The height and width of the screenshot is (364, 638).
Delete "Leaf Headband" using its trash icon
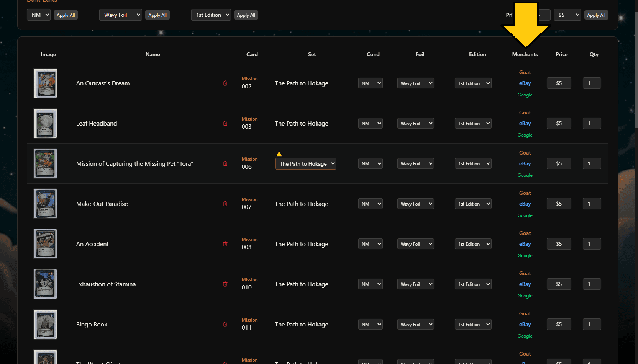point(225,123)
